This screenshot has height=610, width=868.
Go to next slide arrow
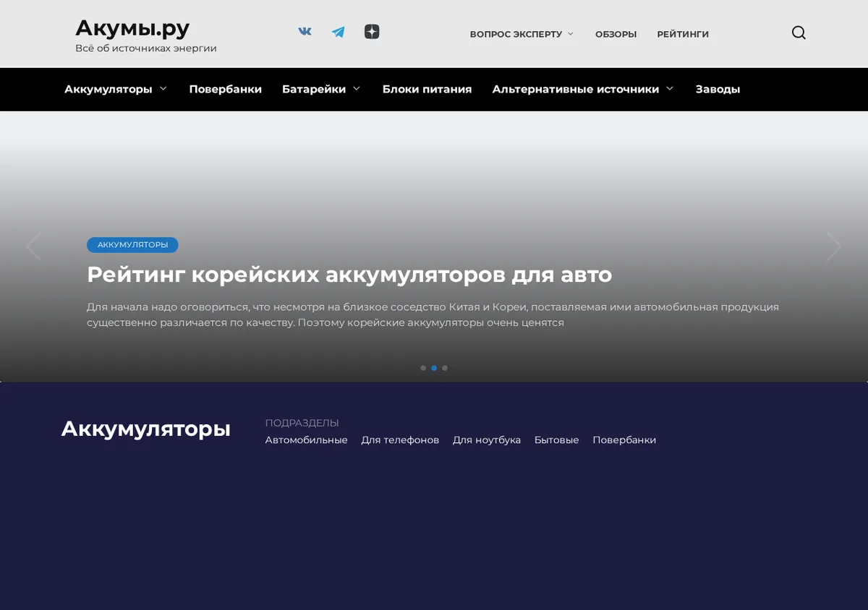(834, 246)
